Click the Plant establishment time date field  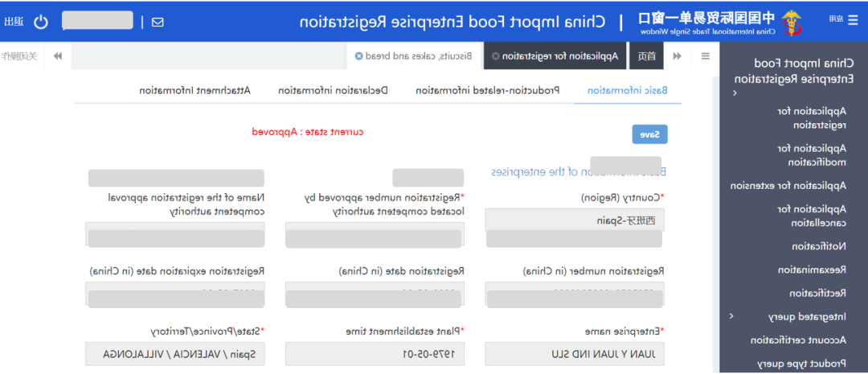pyautogui.click(x=375, y=354)
